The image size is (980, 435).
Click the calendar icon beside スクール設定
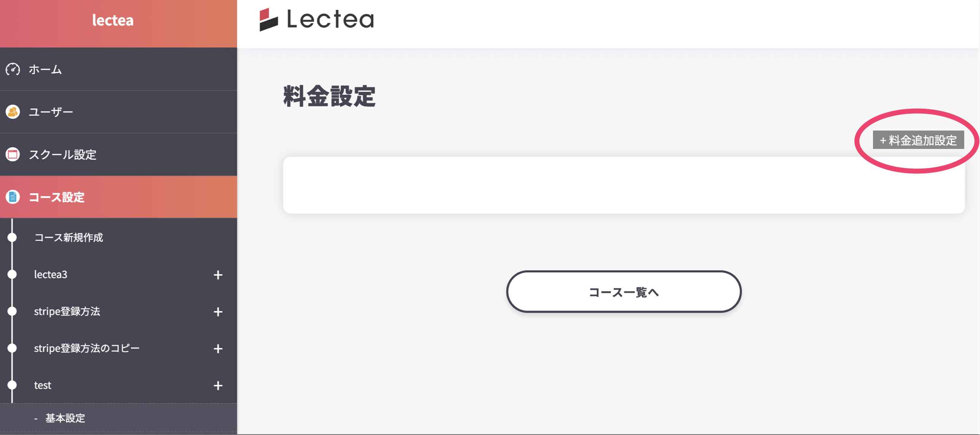[x=13, y=155]
